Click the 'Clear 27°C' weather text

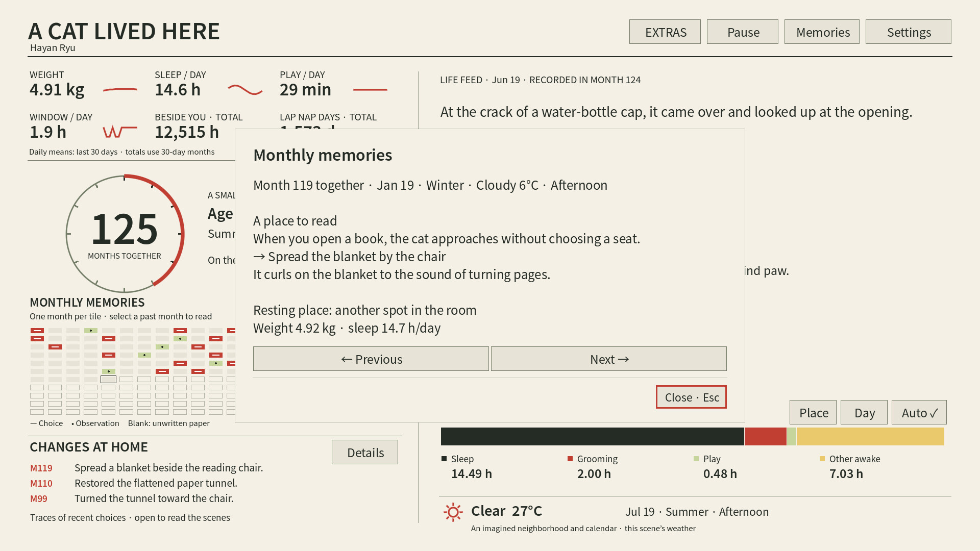(x=506, y=511)
